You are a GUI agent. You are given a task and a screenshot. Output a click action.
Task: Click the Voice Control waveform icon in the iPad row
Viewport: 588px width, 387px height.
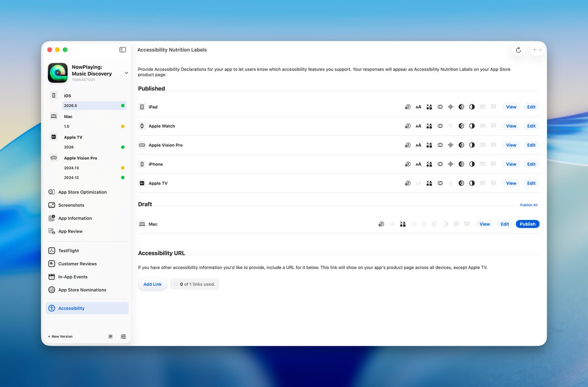point(450,107)
